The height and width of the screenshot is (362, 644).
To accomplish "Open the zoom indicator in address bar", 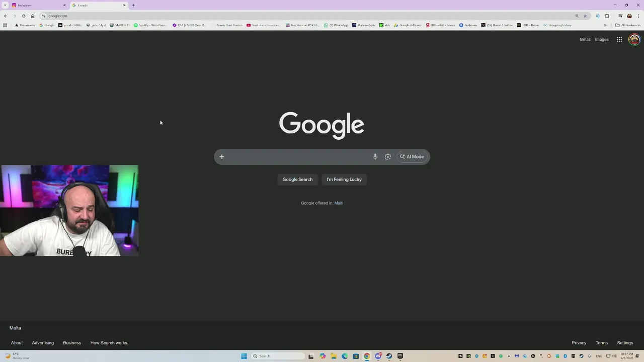I will coord(577,16).
